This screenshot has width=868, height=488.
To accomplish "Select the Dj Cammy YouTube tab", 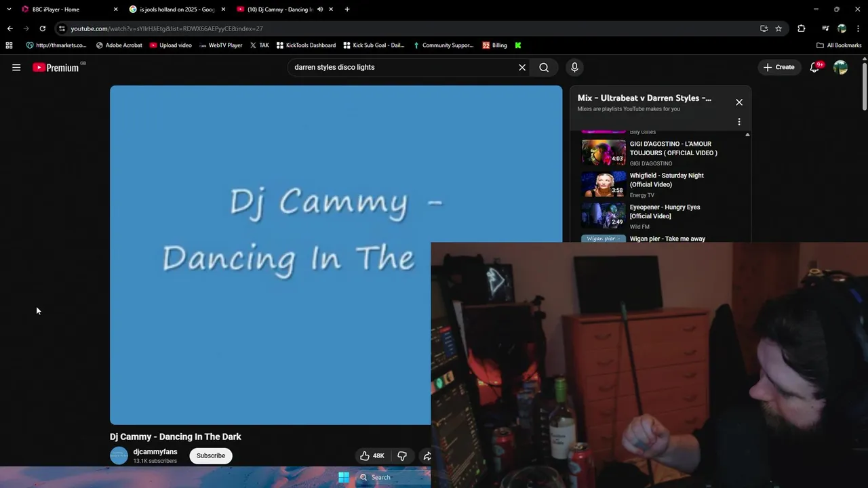I will (x=280, y=9).
